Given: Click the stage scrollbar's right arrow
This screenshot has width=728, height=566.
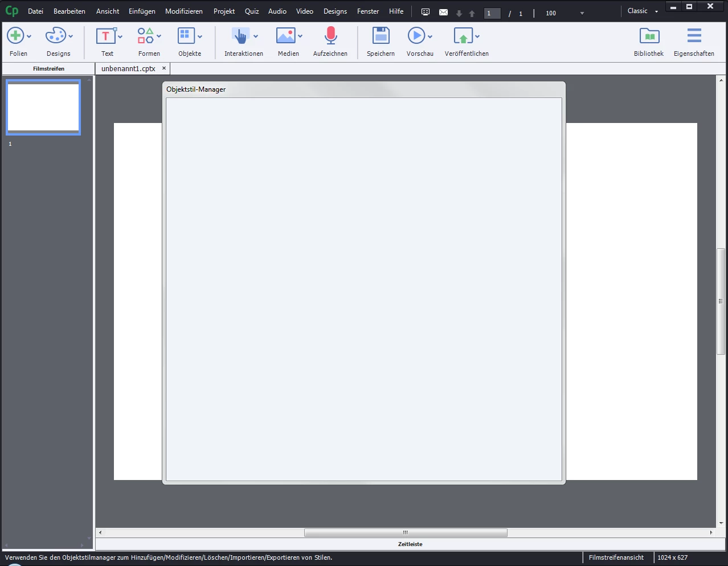Looking at the screenshot, I should click(x=711, y=533).
